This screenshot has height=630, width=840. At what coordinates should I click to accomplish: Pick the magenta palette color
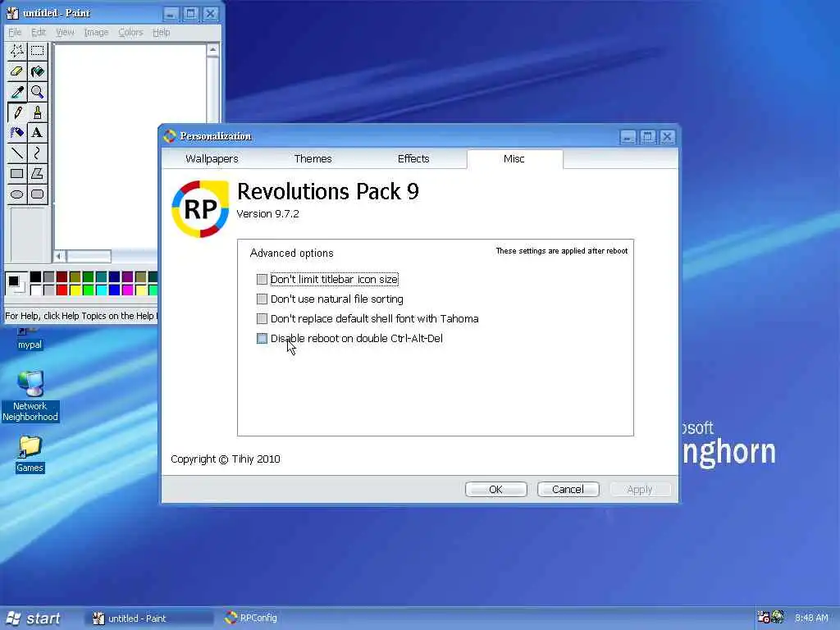tap(127, 290)
